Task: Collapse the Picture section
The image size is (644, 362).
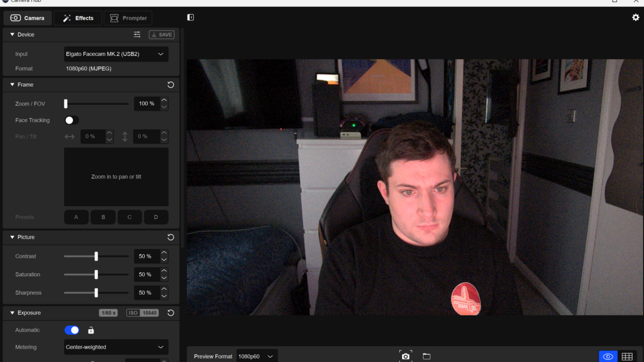Action: (12, 237)
